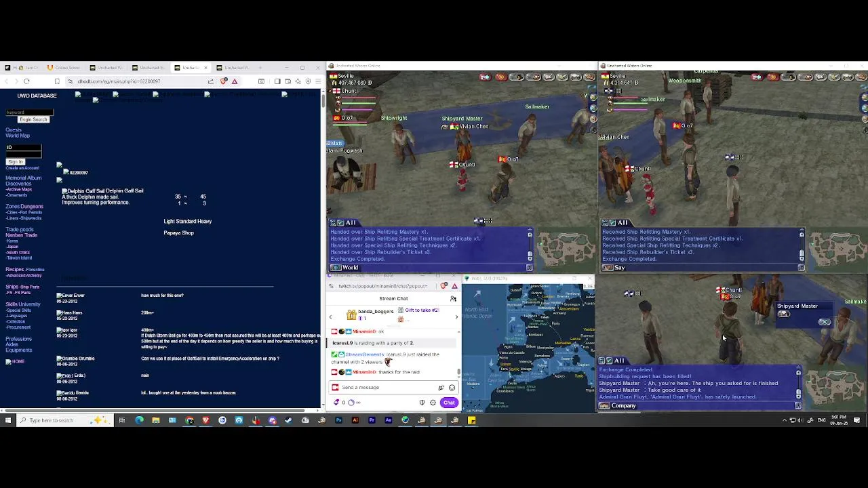Open Twitch chat settings gear
Viewport: 868px width, 488px height.
click(x=433, y=403)
